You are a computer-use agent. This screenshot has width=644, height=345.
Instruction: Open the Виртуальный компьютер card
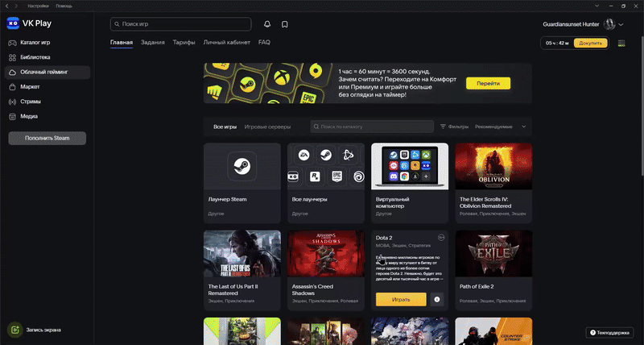click(x=410, y=183)
